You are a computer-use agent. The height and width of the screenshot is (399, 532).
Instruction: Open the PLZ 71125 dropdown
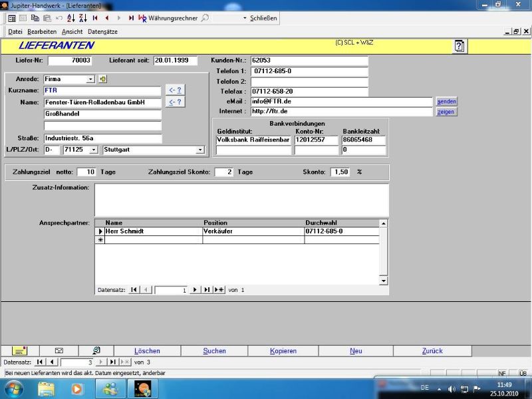tap(94, 150)
